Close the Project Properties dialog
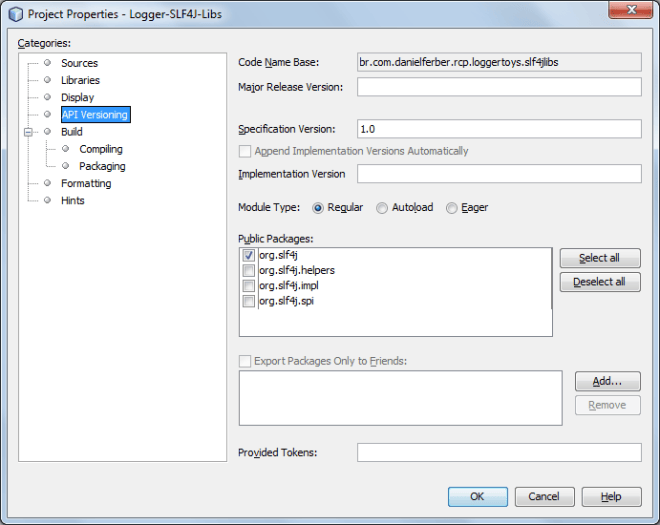This screenshot has width=660, height=525. click(x=630, y=10)
